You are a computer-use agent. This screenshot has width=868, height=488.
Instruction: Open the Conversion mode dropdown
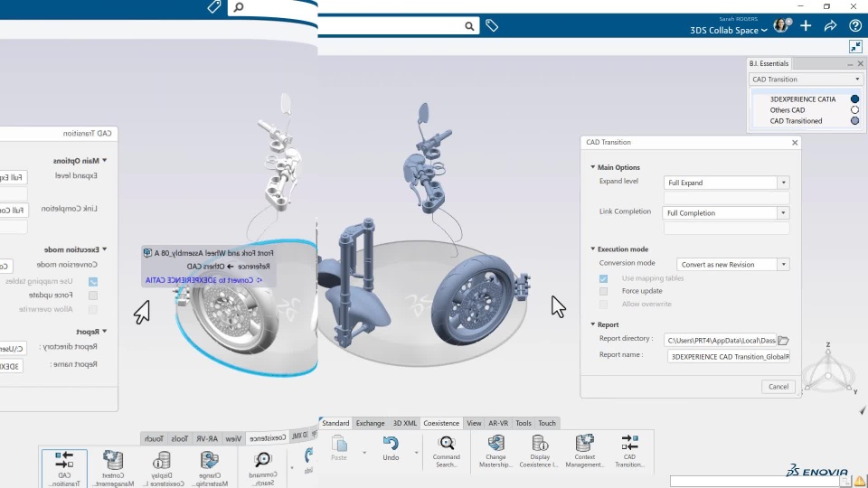click(x=783, y=265)
